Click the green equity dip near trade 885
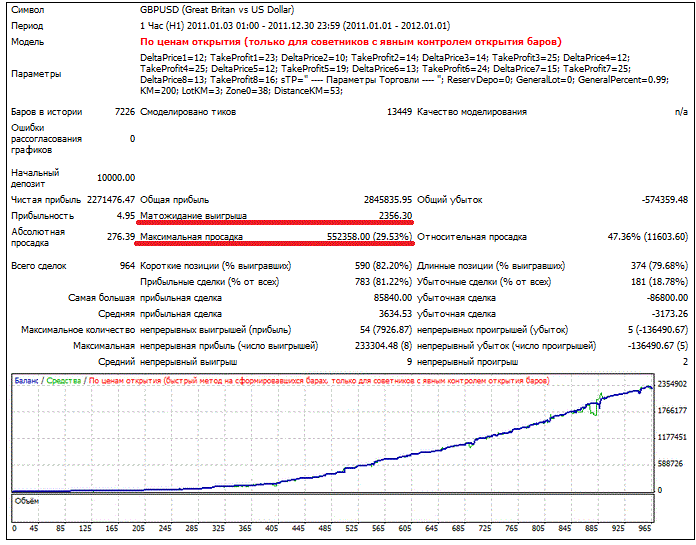This screenshot has height=545, width=696. [593, 410]
